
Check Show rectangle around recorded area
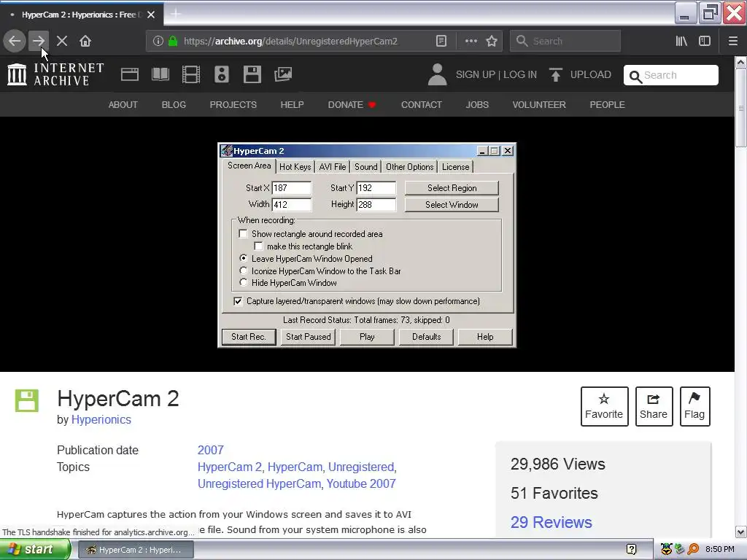click(x=244, y=234)
